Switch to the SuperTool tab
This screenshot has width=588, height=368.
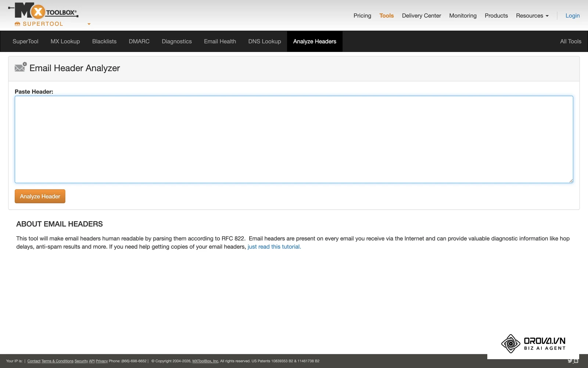25,41
